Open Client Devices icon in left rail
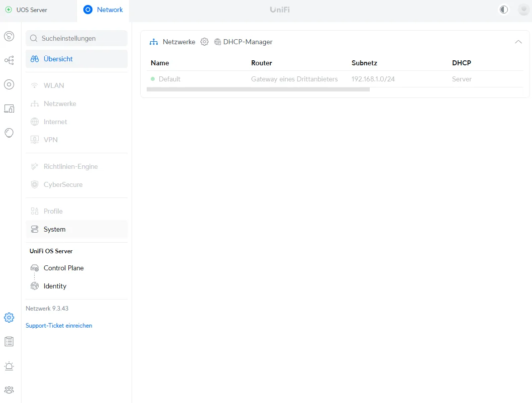Viewport: 532px width, 403px height. tap(9, 109)
